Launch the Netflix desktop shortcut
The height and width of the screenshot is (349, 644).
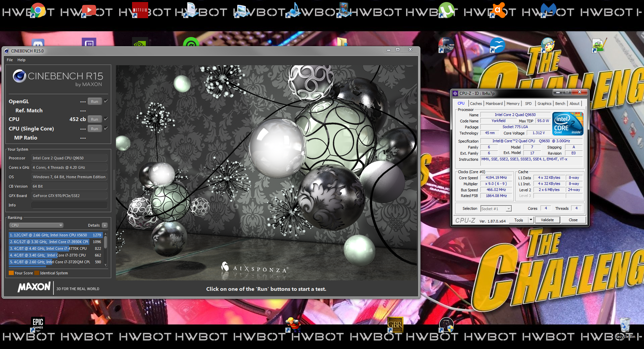(140, 10)
